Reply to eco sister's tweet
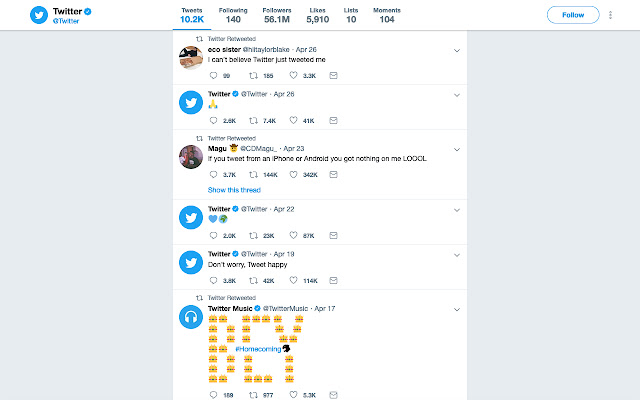Screen dimensions: 640x400 (x=213, y=76)
